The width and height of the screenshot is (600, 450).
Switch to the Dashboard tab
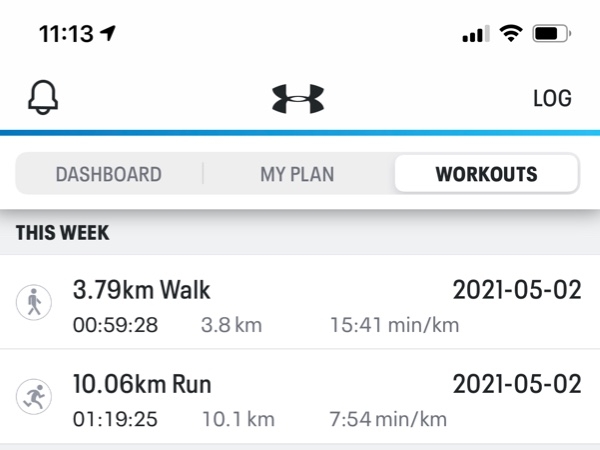[x=109, y=174]
